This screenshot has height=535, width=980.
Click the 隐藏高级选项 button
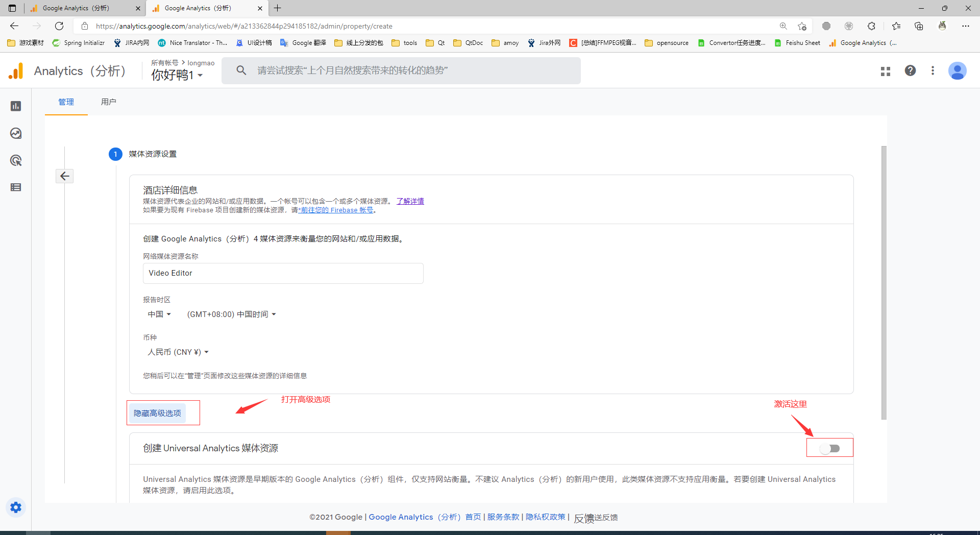157,413
